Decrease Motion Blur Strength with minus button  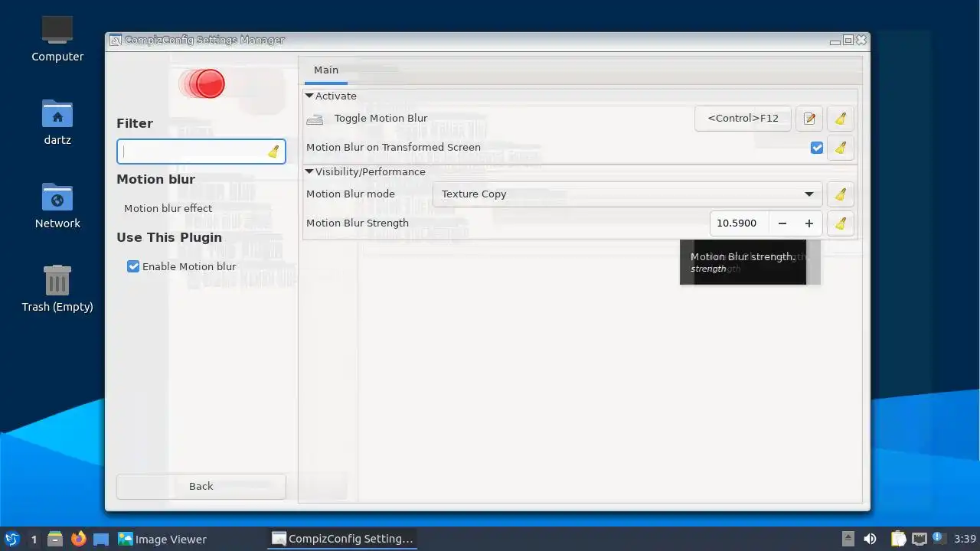tap(782, 223)
